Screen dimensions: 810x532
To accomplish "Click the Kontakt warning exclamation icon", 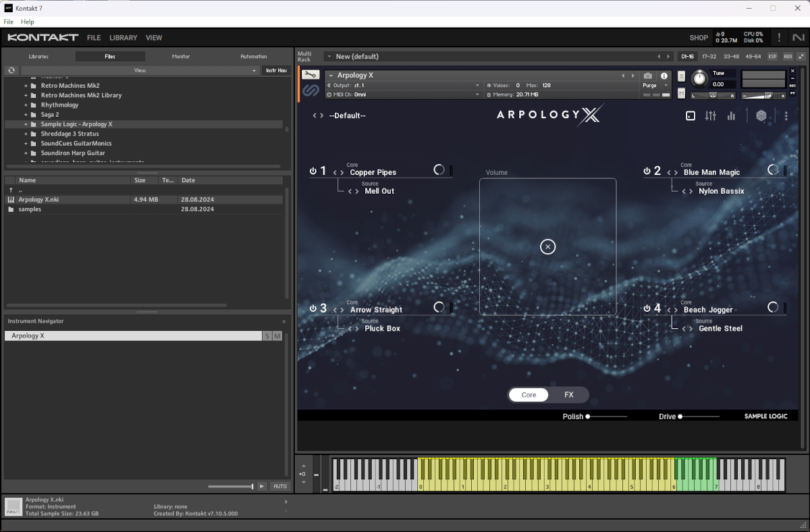I will click(x=779, y=38).
